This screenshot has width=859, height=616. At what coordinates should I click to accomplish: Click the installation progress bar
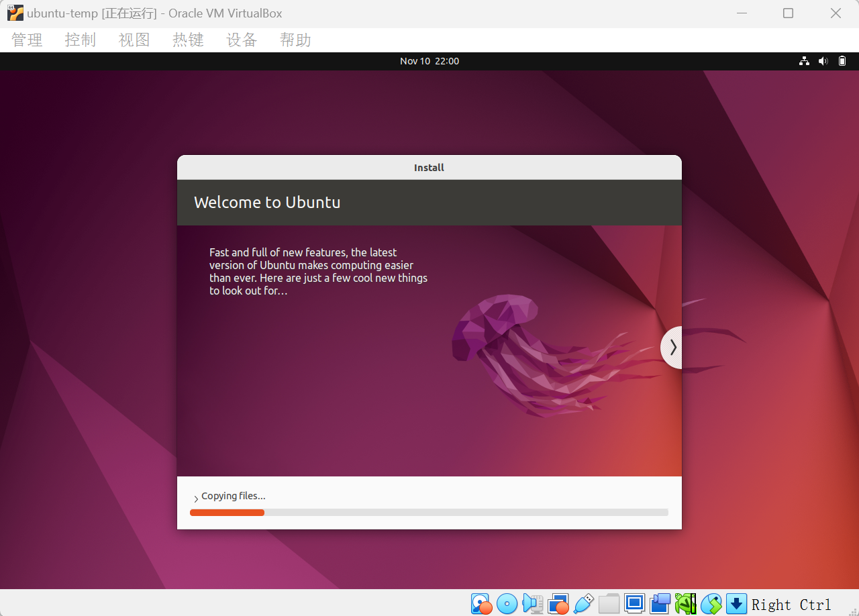click(429, 513)
